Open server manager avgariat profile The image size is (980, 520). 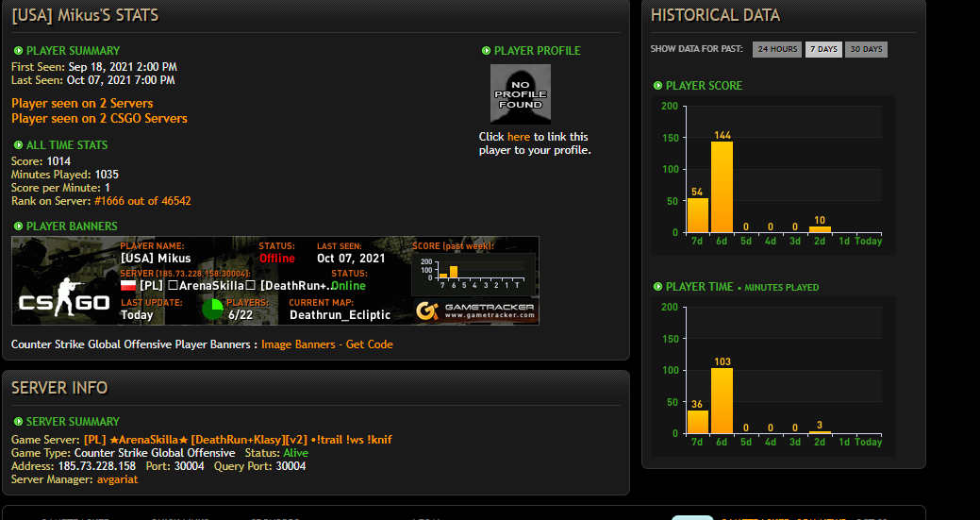[118, 479]
